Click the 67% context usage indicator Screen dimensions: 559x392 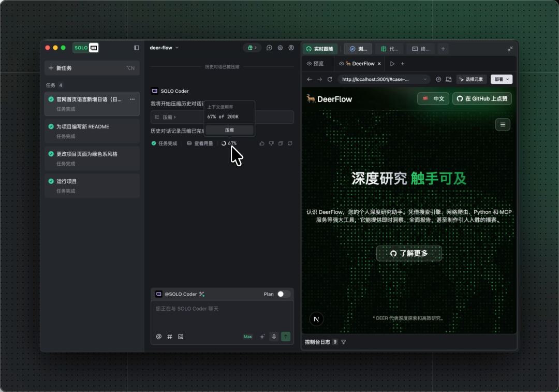[229, 143]
